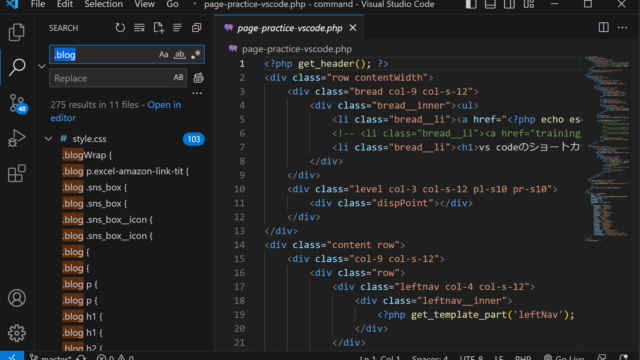Open the Extensions view
Screen dimensions: 640x360
point(17,173)
